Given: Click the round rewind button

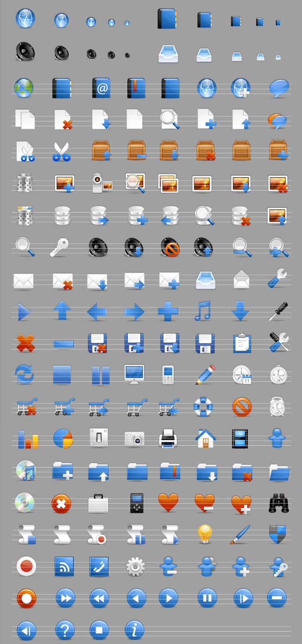Looking at the screenshot, I should (99, 598).
